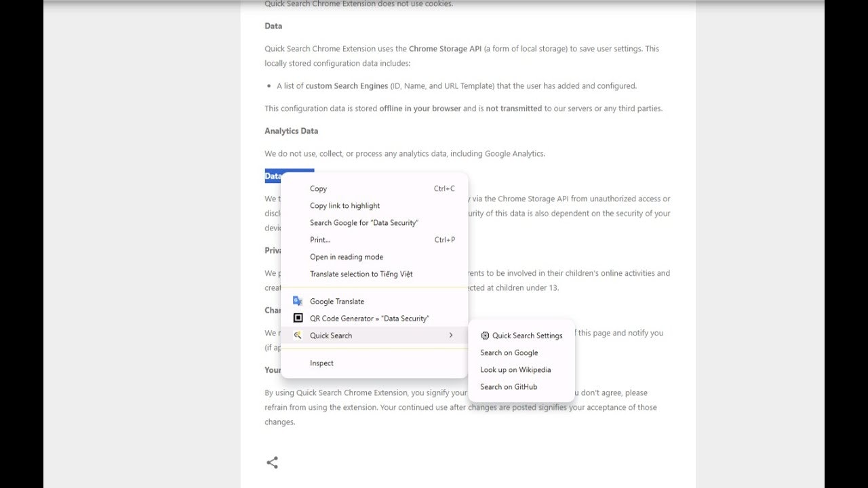
Task: Select Look up on Wikipedia
Action: click(x=521, y=369)
